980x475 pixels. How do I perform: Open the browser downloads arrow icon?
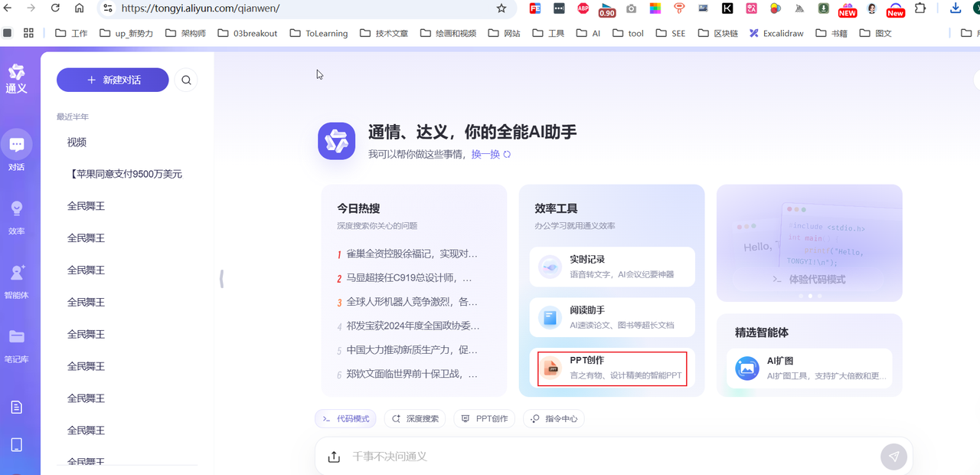(x=955, y=8)
